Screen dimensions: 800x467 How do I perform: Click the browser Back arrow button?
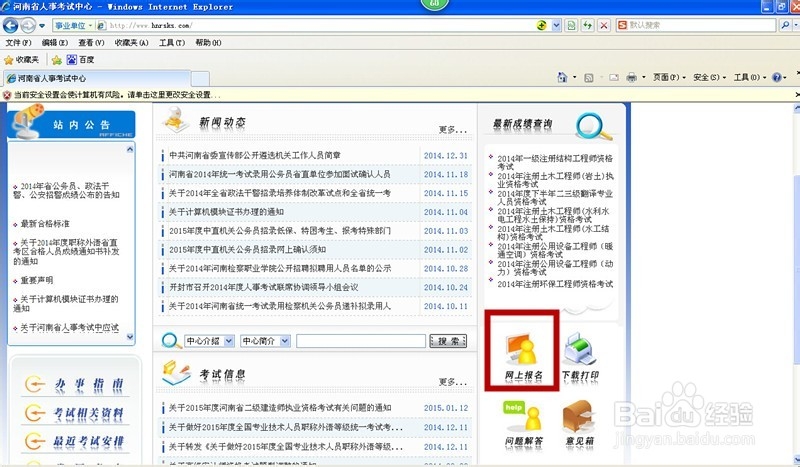click(11, 25)
